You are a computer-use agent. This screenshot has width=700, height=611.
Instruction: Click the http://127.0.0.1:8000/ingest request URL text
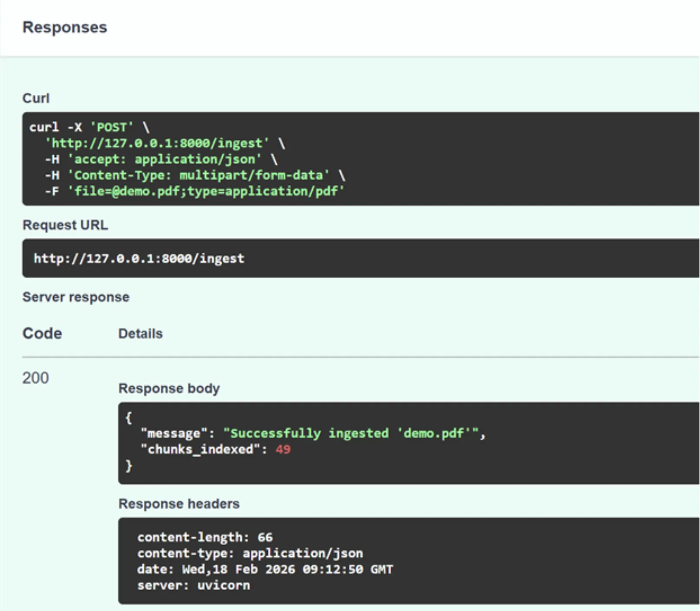coord(139,259)
